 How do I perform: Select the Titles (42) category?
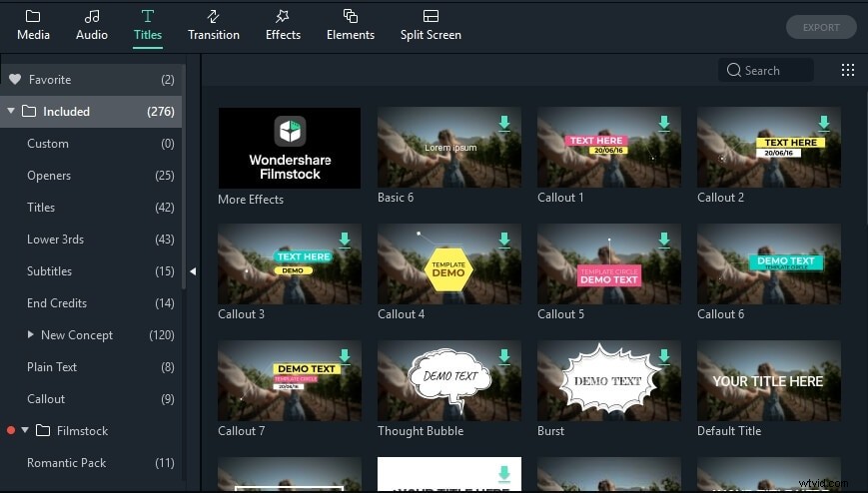(x=91, y=208)
